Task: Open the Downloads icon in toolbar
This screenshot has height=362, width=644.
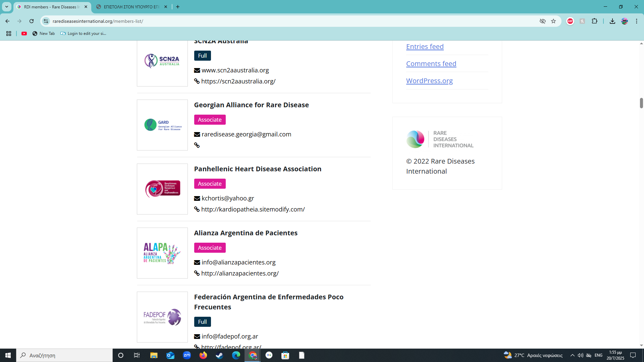Action: coord(612,21)
